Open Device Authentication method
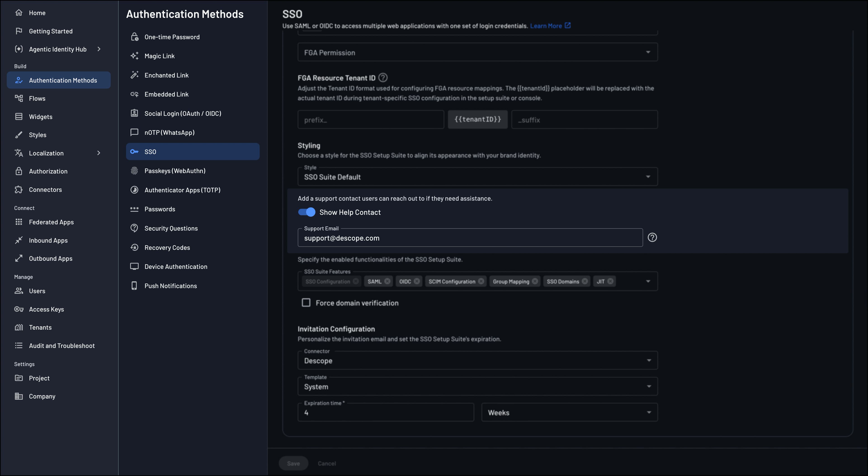The width and height of the screenshot is (868, 476). point(193,267)
